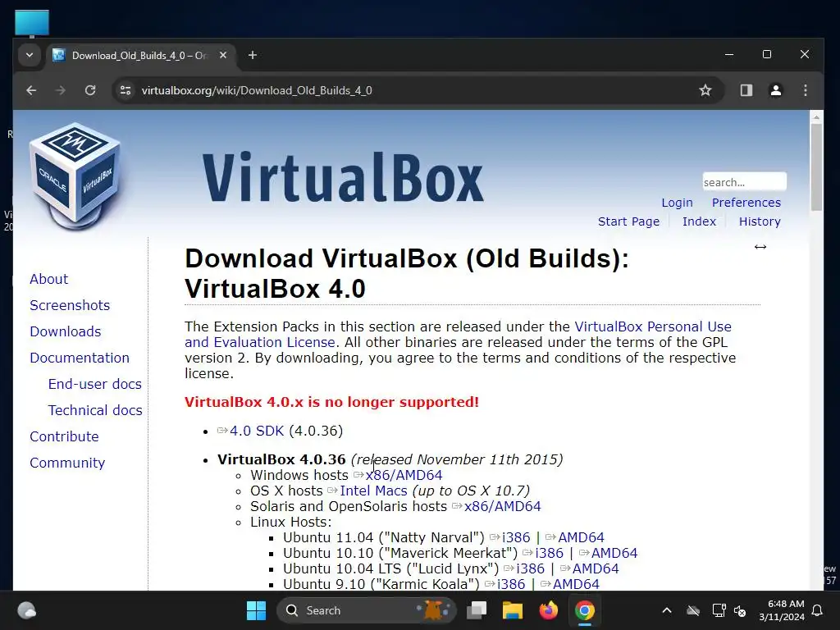This screenshot has width=840, height=630.
Task: Click the muted volume tray icon
Action: pyautogui.click(x=740, y=610)
